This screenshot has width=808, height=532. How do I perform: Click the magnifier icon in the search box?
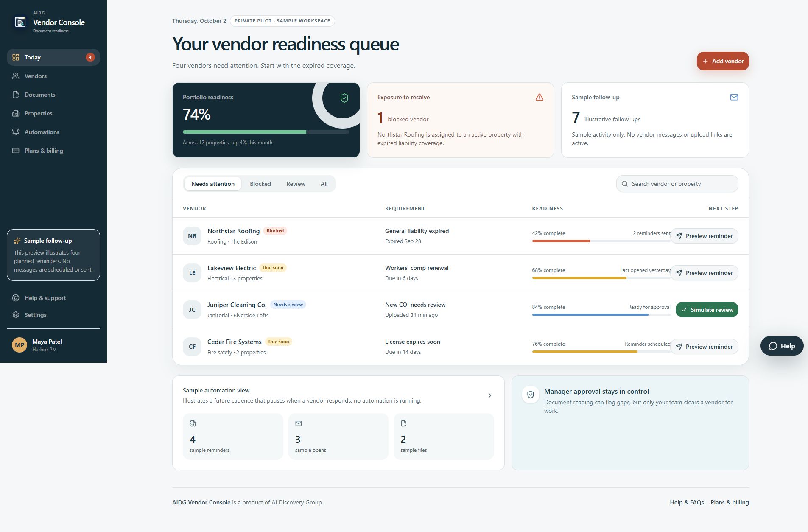click(624, 184)
